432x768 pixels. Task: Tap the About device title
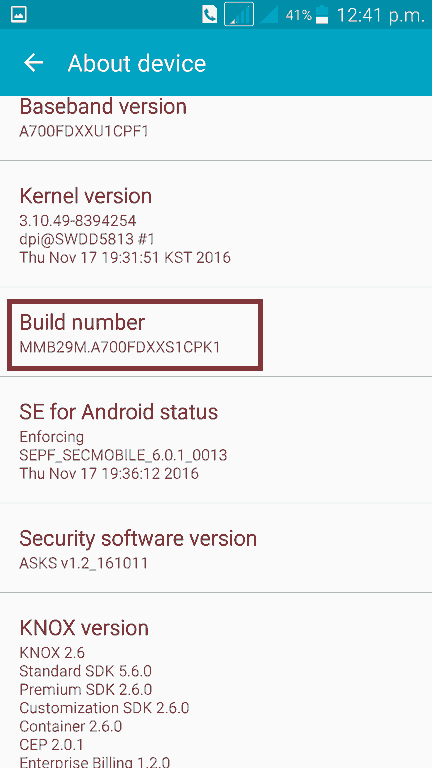click(137, 64)
